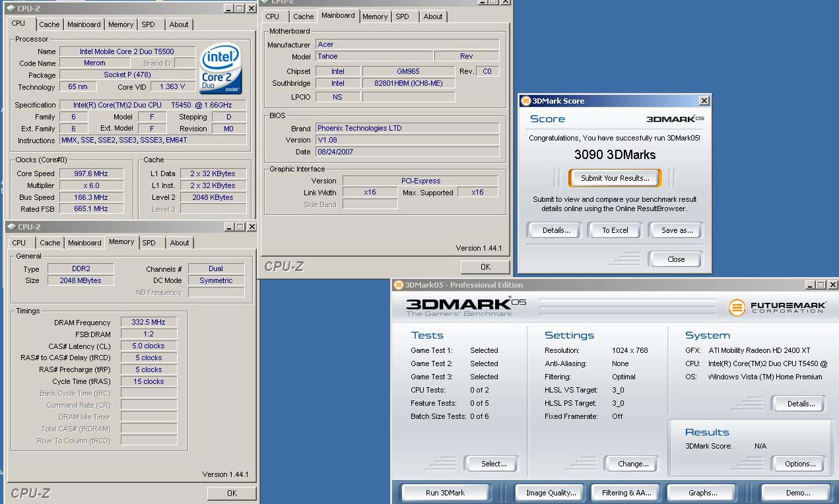Click the Futuremark Corporation logo icon

click(x=737, y=307)
